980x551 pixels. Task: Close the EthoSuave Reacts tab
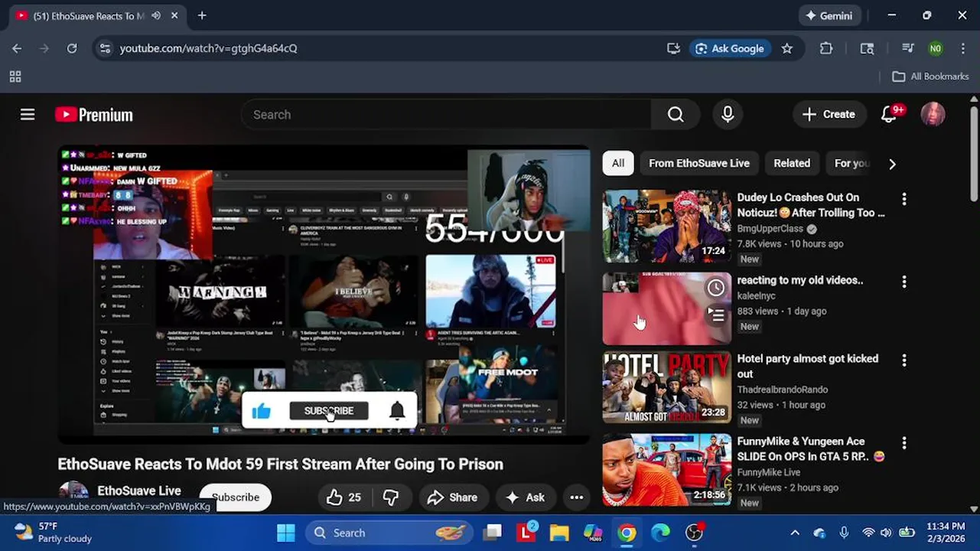[174, 15]
